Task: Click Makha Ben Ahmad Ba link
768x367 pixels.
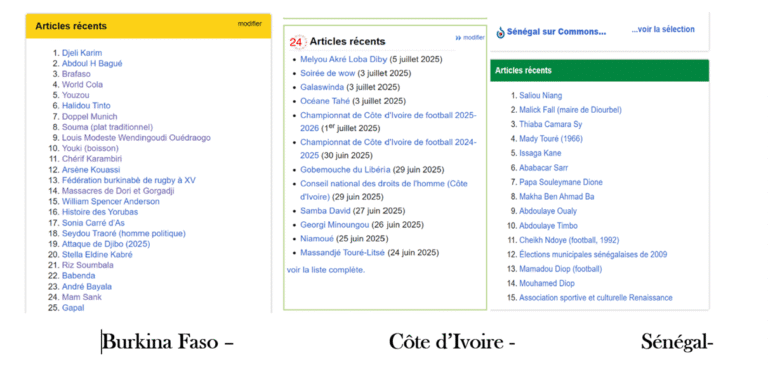Action: point(557,196)
